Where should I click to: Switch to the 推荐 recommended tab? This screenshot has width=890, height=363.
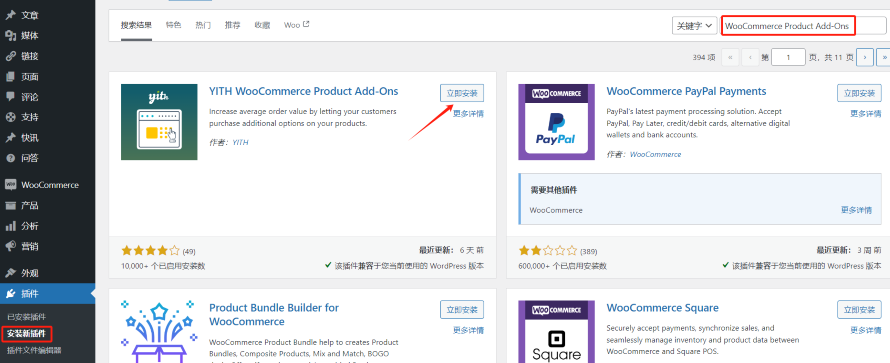pos(233,25)
